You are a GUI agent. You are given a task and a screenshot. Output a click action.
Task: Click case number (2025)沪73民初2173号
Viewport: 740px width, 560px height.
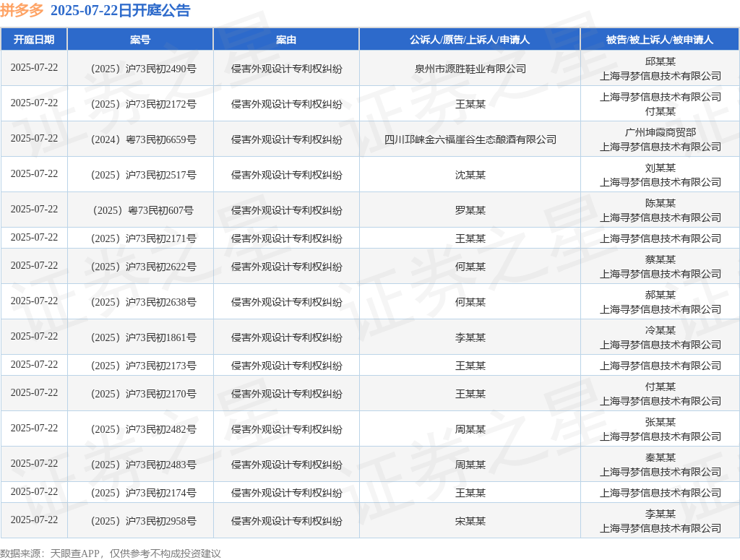pos(144,366)
